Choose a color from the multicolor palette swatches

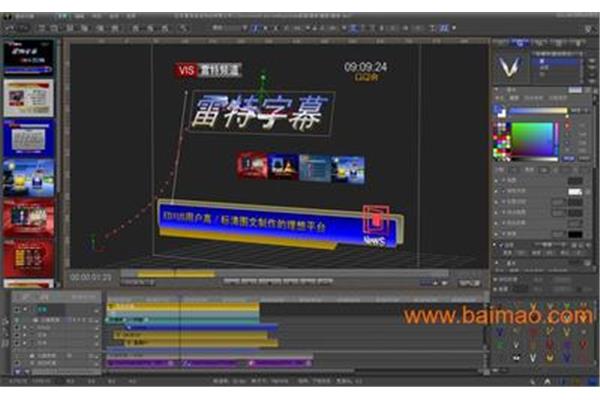click(501, 141)
